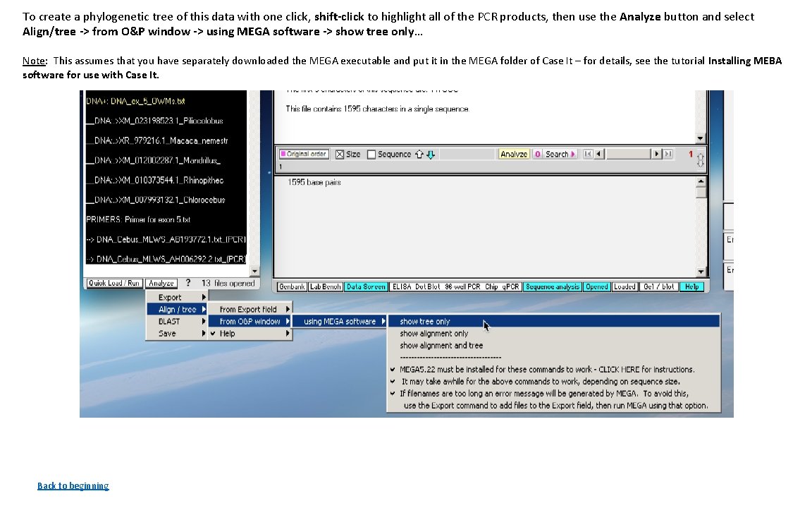
Task: Enable the Sequence checkbox
Action: (370, 153)
